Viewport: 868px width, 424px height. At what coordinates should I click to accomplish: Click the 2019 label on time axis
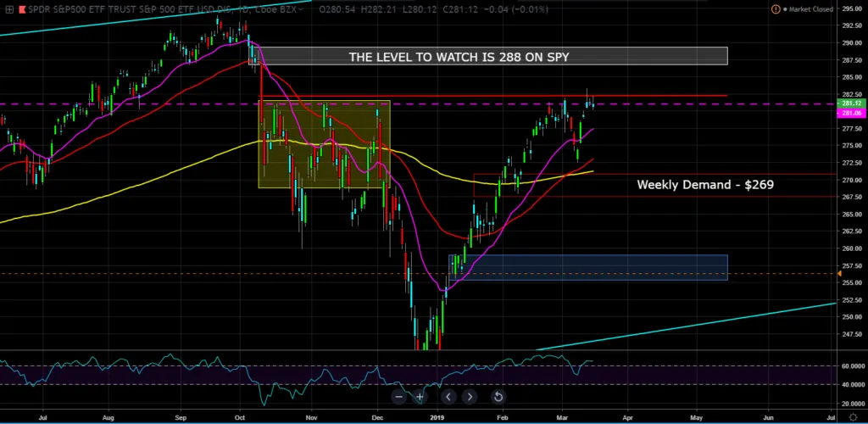tap(437, 417)
